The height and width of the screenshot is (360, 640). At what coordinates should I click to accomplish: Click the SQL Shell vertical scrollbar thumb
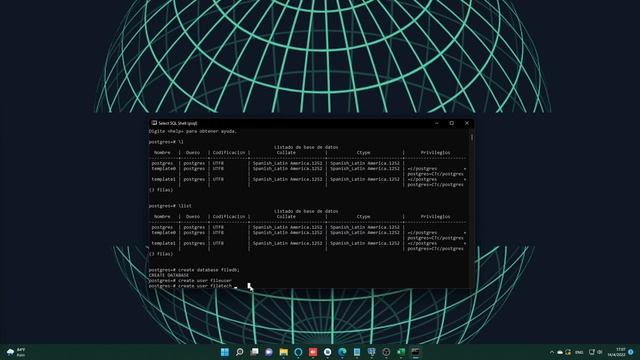pyautogui.click(x=472, y=138)
